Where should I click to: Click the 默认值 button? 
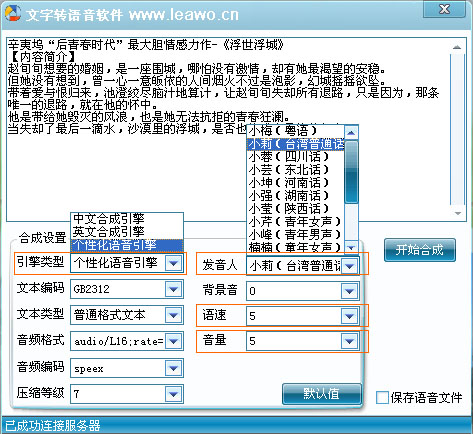click(x=322, y=394)
